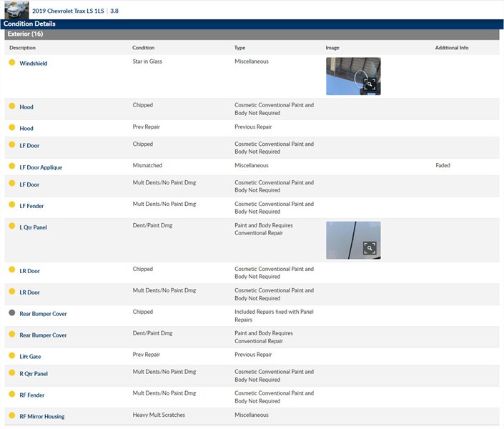
Task: Open the Windshield description link
Action: (x=34, y=64)
